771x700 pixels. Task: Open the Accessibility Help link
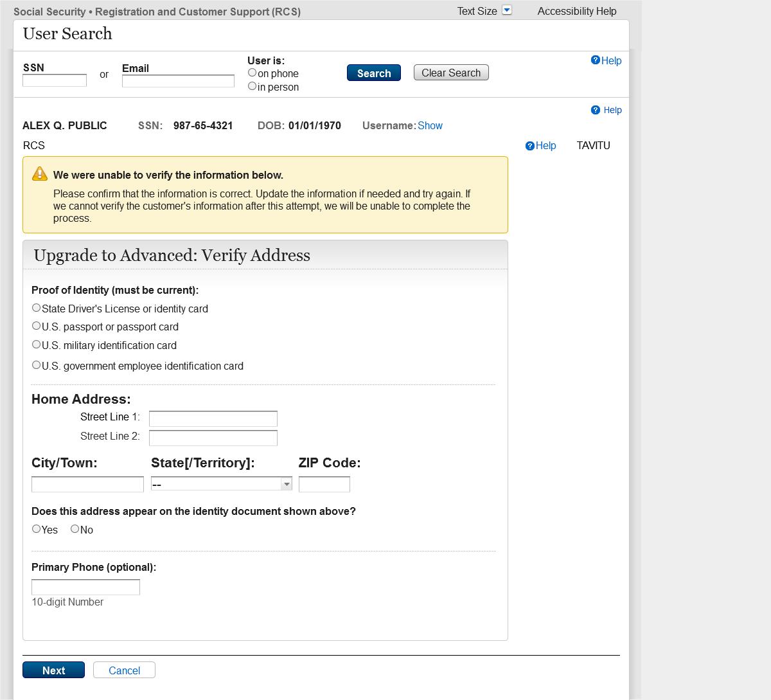point(576,11)
